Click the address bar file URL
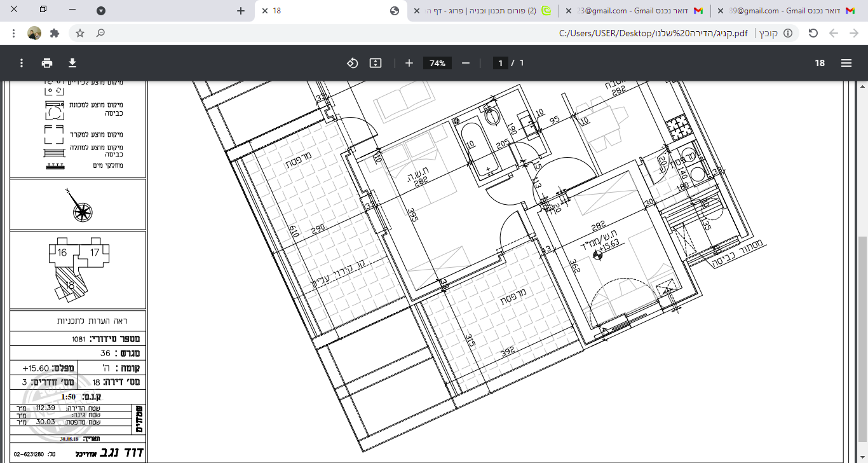 tap(653, 33)
